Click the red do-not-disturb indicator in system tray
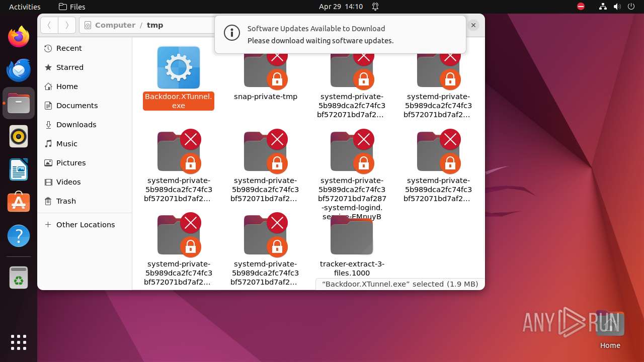This screenshot has height=362, width=644. click(581, 7)
